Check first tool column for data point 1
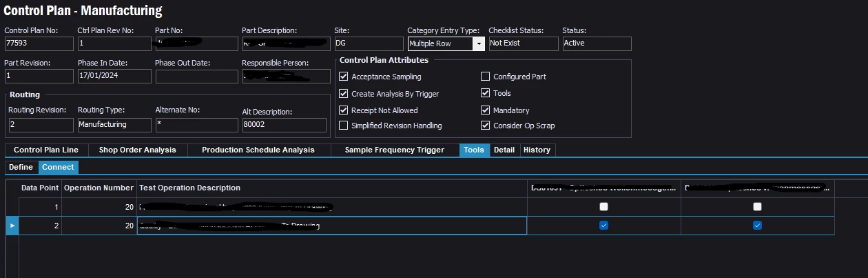The image size is (868, 278). [x=603, y=206]
